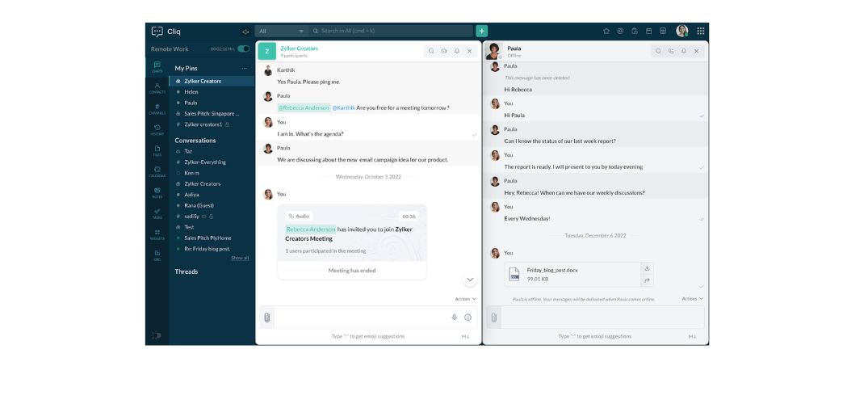The image size is (868, 404).
Task: Click the microphone voice message icon
Action: tap(454, 318)
